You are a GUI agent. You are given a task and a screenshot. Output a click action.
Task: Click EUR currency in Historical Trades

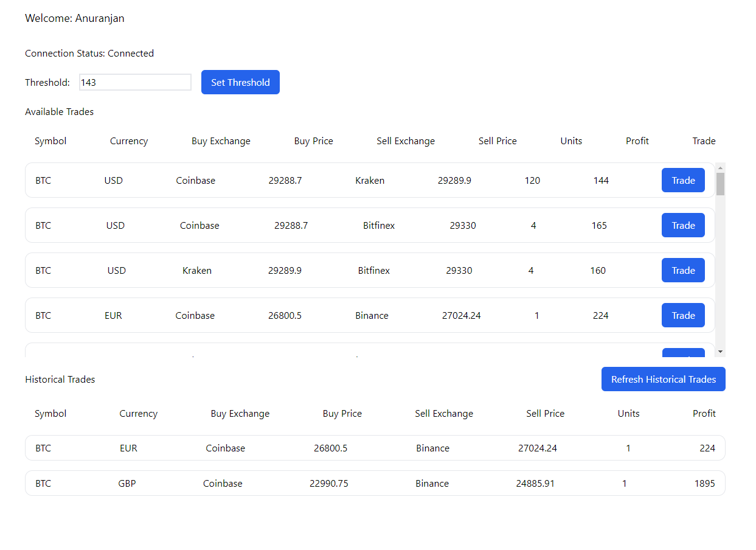[128, 448]
